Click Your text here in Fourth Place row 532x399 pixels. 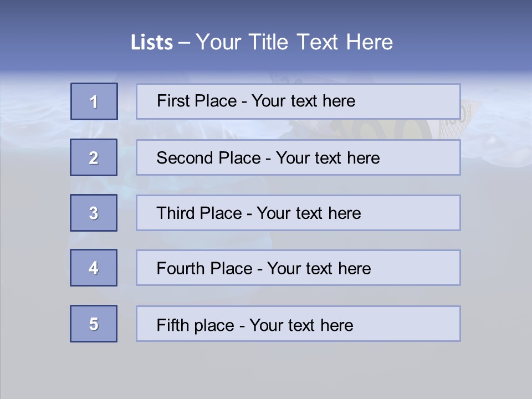tap(319, 269)
